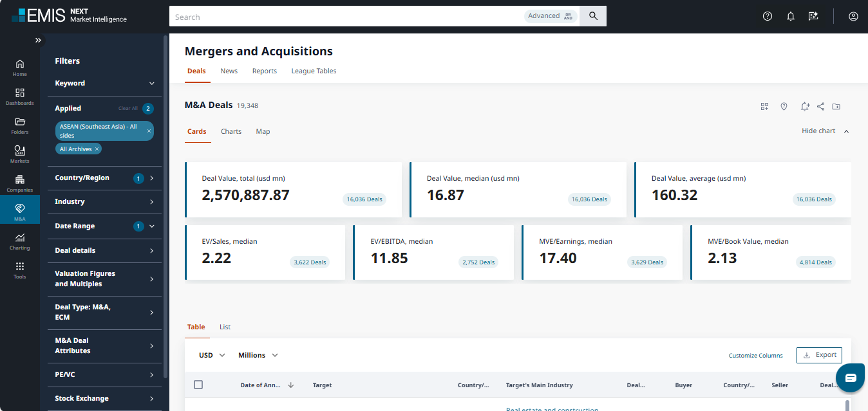Switch to the League Tables tab
Image resolution: width=868 pixels, height=411 pixels.
(x=314, y=71)
